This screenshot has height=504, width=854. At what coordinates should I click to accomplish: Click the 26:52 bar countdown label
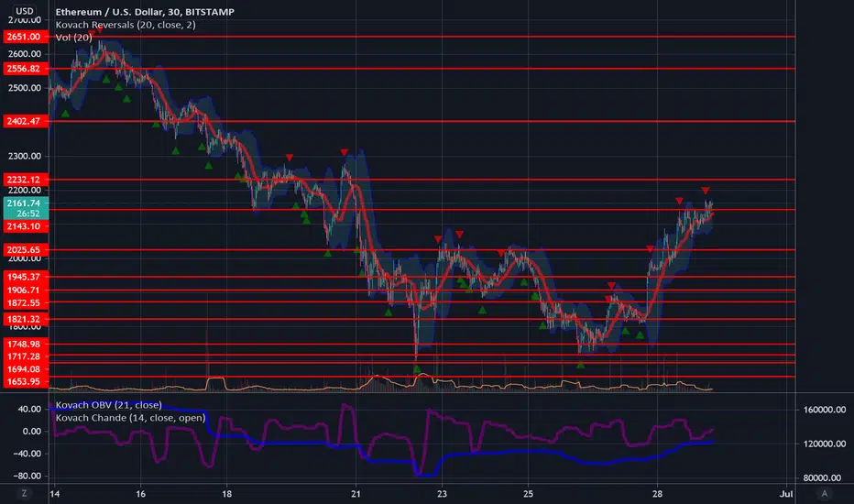(27, 214)
